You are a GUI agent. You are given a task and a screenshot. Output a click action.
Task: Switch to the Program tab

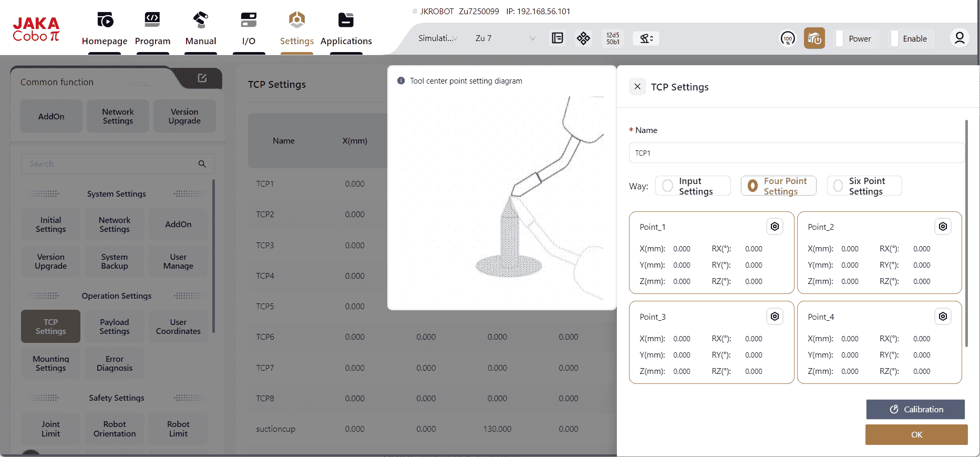pos(152,29)
